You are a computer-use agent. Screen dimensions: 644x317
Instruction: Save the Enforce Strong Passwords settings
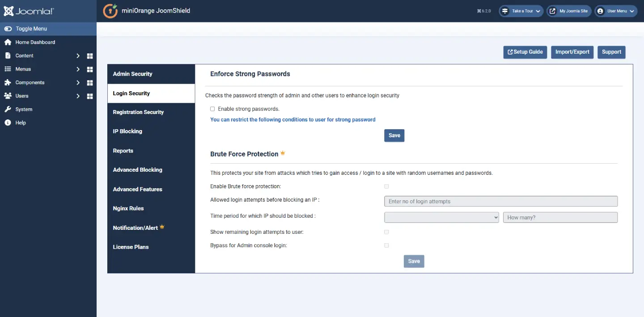394,135
